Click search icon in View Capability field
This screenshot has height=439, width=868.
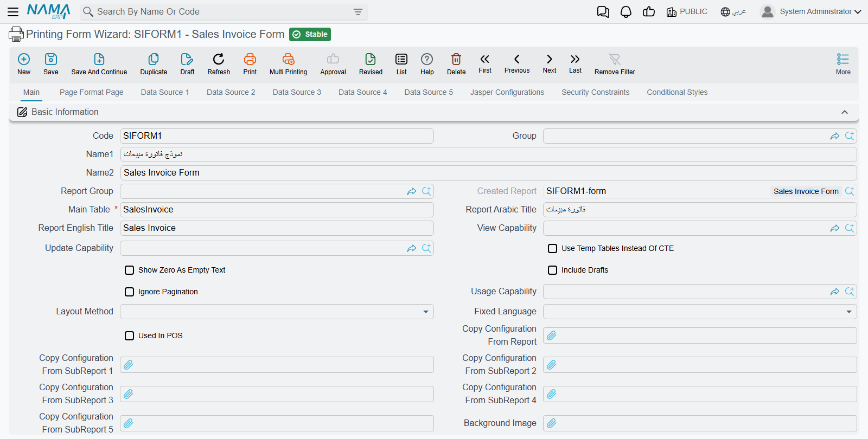[850, 228]
